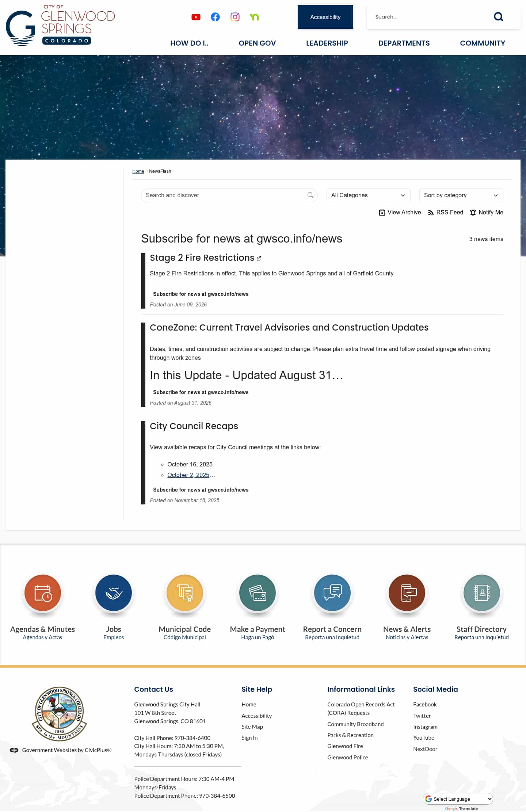
Task: Expand the All Categories dropdown
Action: click(368, 195)
